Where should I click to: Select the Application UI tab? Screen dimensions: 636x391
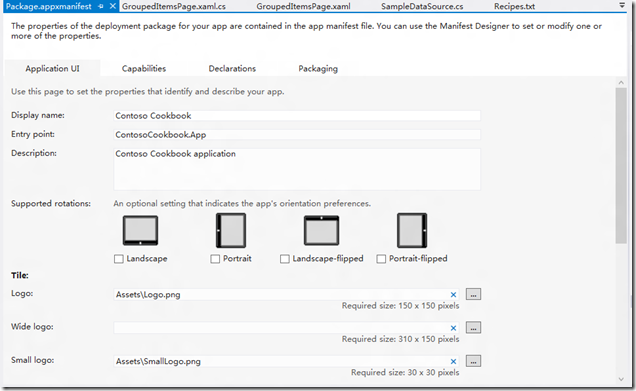(x=52, y=69)
